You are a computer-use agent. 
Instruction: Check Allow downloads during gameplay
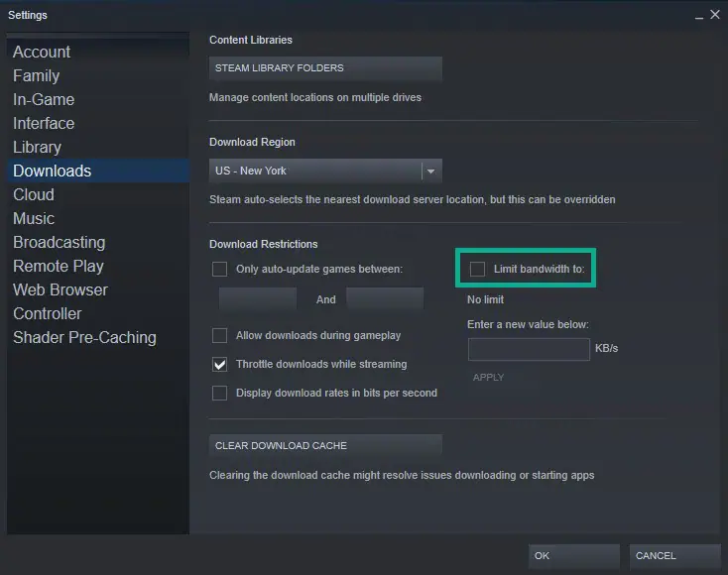[x=219, y=335]
